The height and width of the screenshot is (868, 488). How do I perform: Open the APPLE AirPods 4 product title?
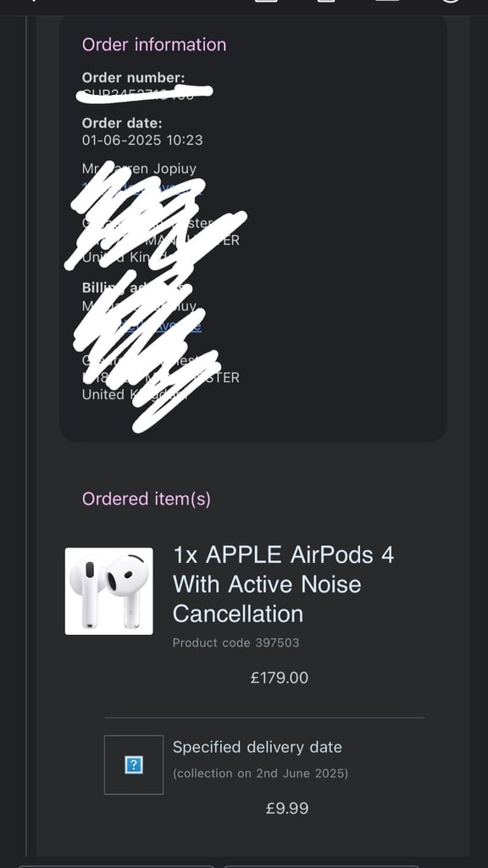283,584
